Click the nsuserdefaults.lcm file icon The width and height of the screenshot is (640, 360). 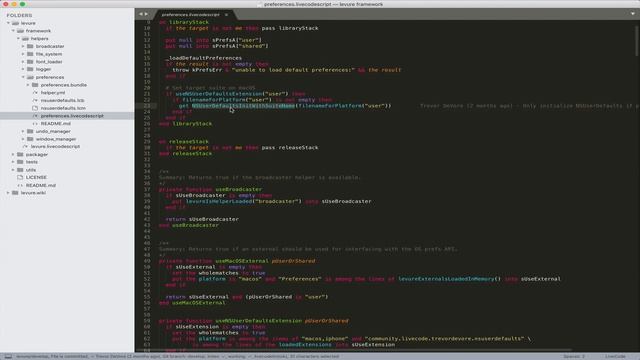[35, 108]
